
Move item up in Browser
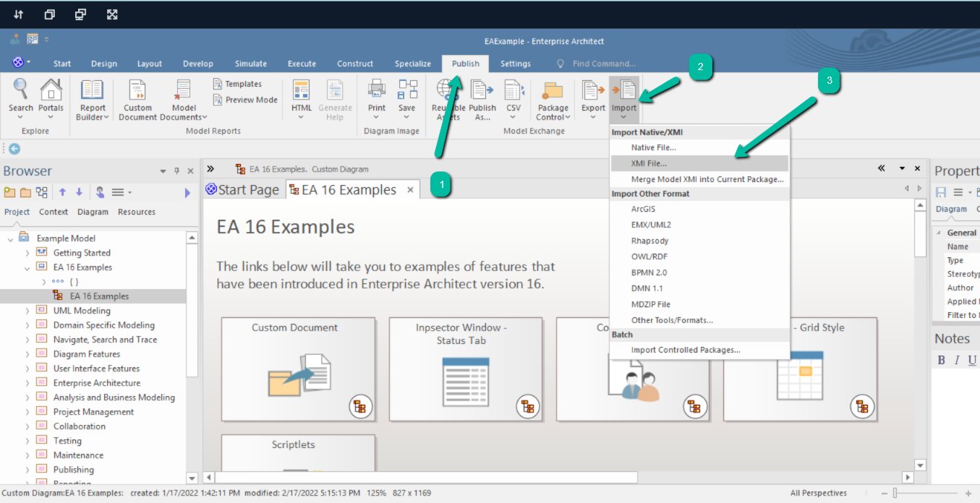coord(63,192)
